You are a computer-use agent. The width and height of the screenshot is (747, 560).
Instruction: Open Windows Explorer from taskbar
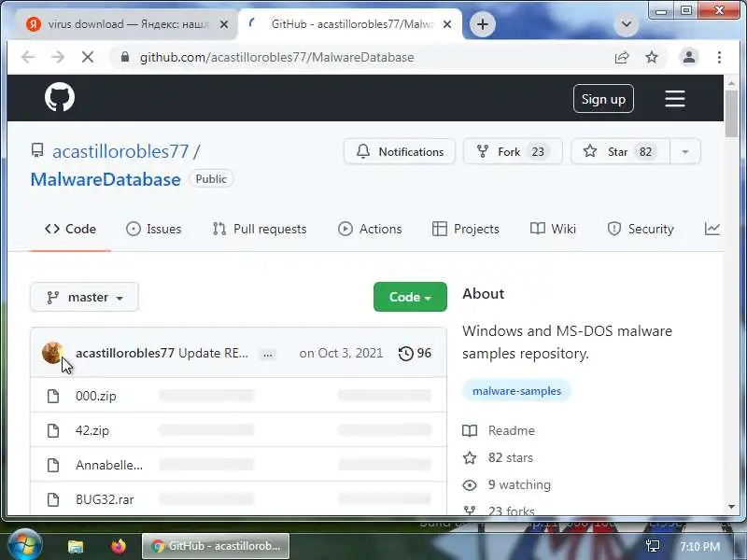76,546
